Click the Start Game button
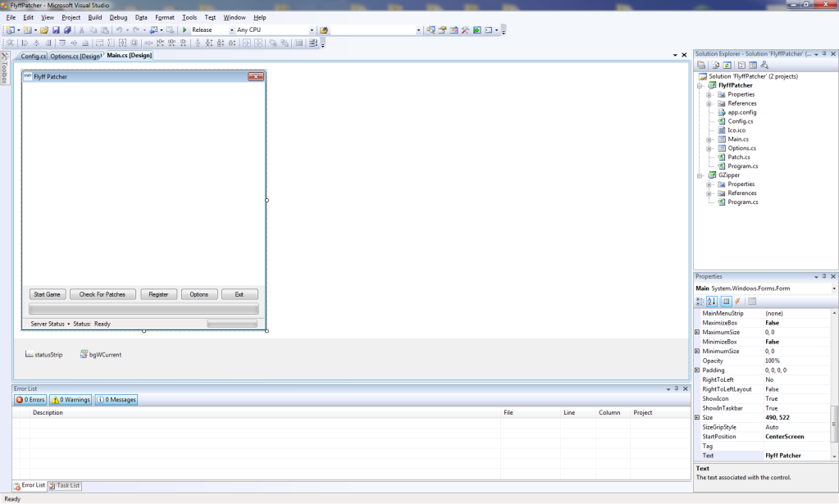This screenshot has width=839, height=504. 47,294
